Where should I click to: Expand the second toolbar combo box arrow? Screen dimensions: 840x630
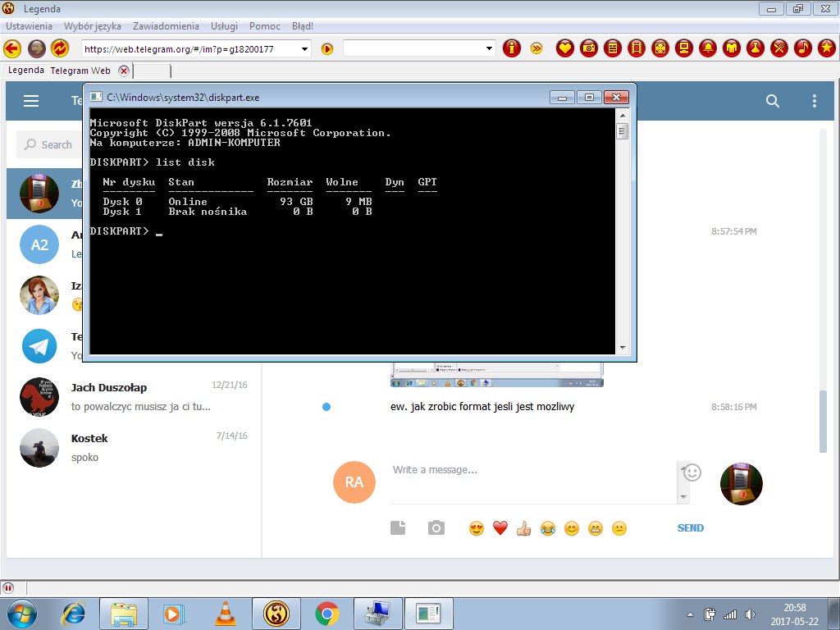pos(489,48)
